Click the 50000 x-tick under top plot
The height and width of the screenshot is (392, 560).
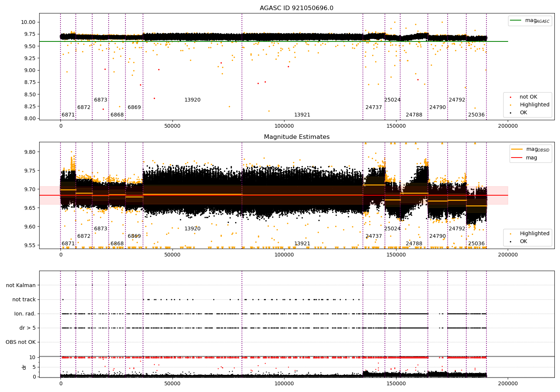click(172, 126)
